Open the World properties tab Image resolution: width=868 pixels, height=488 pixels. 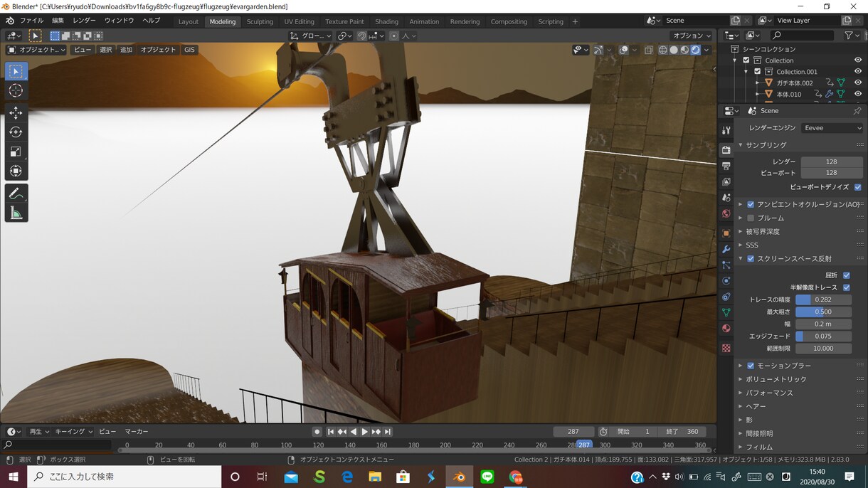tap(726, 213)
